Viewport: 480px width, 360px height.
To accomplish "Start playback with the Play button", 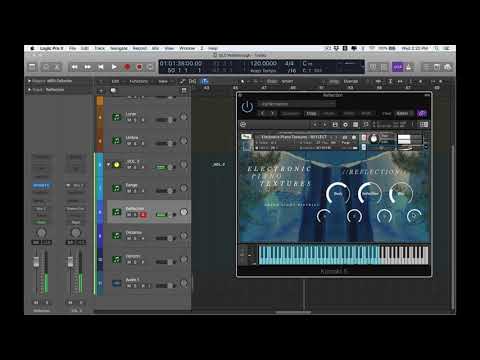I will (x=114, y=67).
